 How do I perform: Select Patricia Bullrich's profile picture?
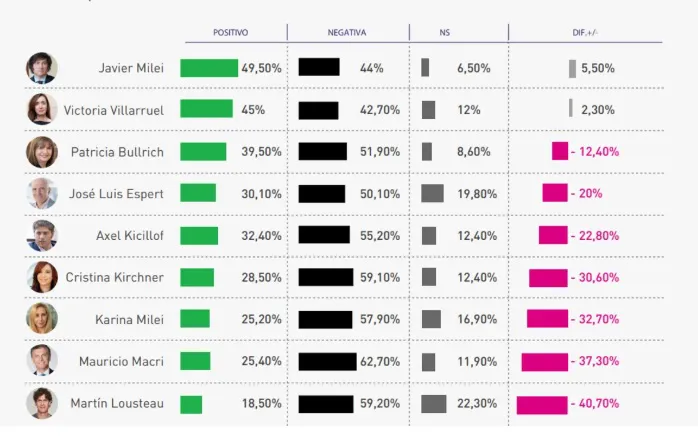(x=42, y=152)
